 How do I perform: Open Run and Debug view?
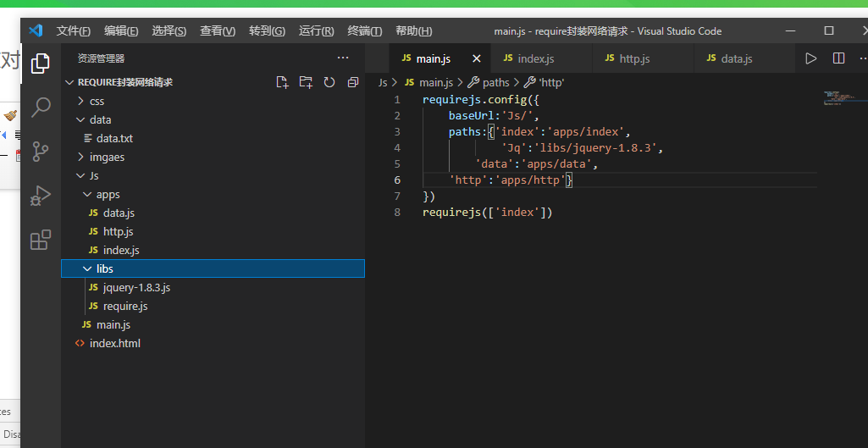41,196
